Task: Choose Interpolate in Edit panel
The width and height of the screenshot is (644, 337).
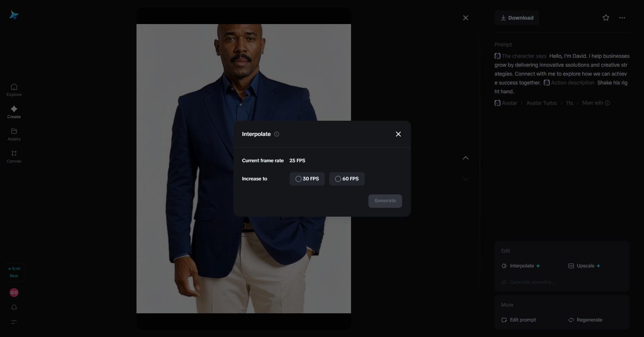Action: [521, 266]
